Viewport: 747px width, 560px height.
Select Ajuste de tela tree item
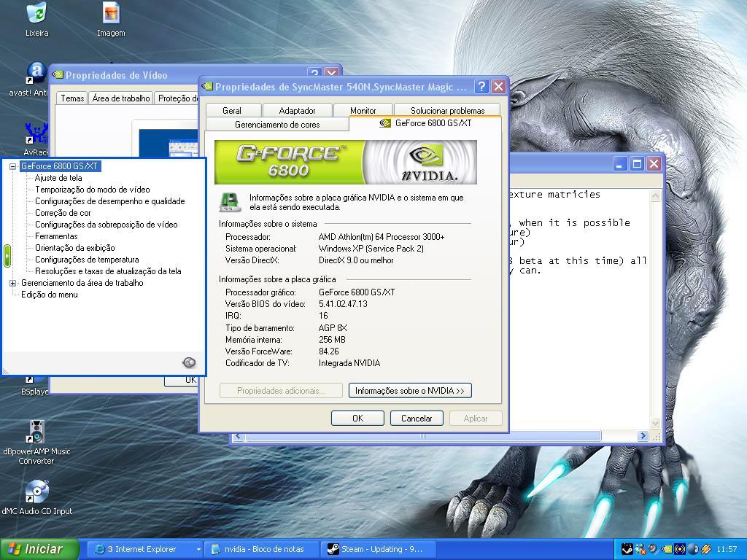click(58, 178)
